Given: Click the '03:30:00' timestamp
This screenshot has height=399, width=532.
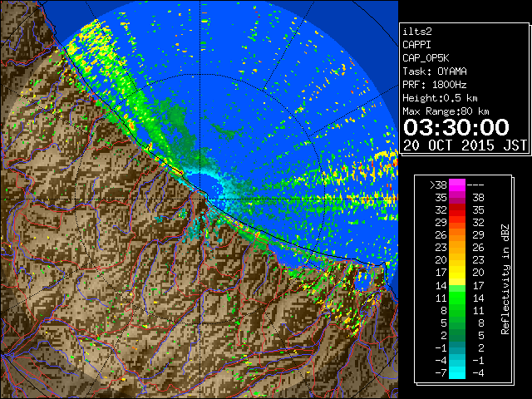Looking at the screenshot, I should [x=456, y=127].
